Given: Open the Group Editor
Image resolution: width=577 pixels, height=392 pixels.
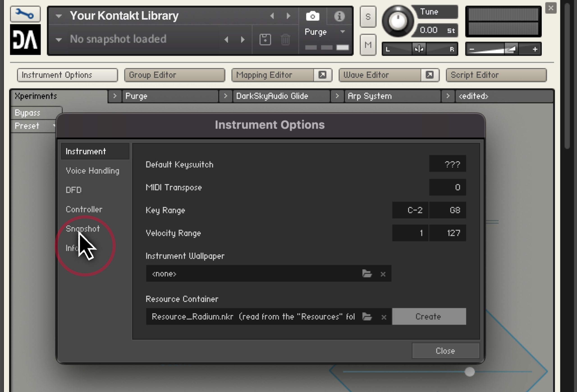Looking at the screenshot, I should 174,75.
